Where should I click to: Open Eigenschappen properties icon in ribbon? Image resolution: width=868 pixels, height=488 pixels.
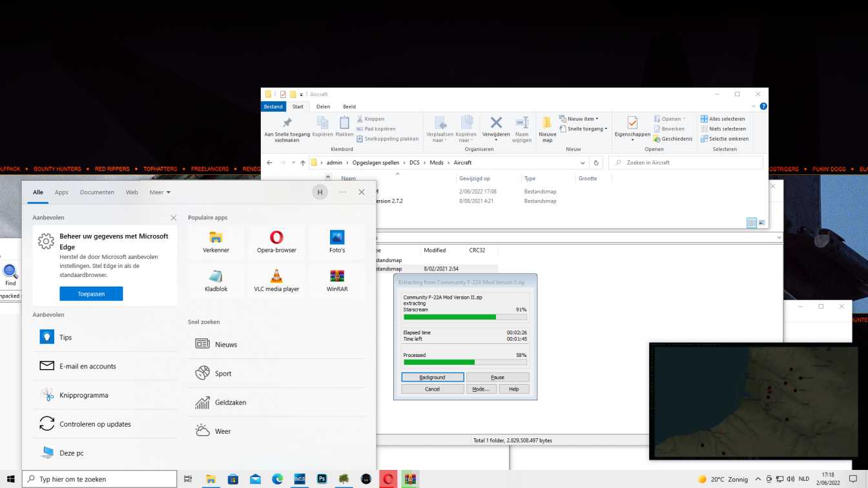(632, 123)
